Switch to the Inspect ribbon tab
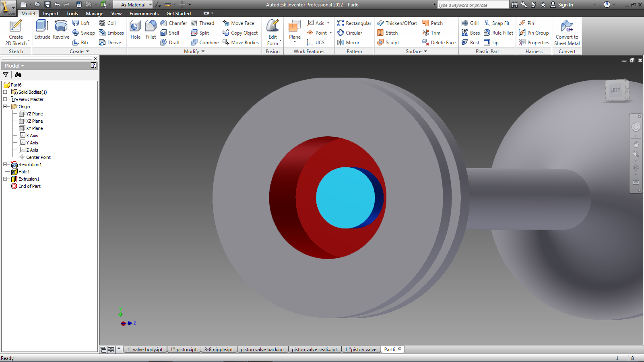This screenshot has height=362, width=644. click(51, 14)
